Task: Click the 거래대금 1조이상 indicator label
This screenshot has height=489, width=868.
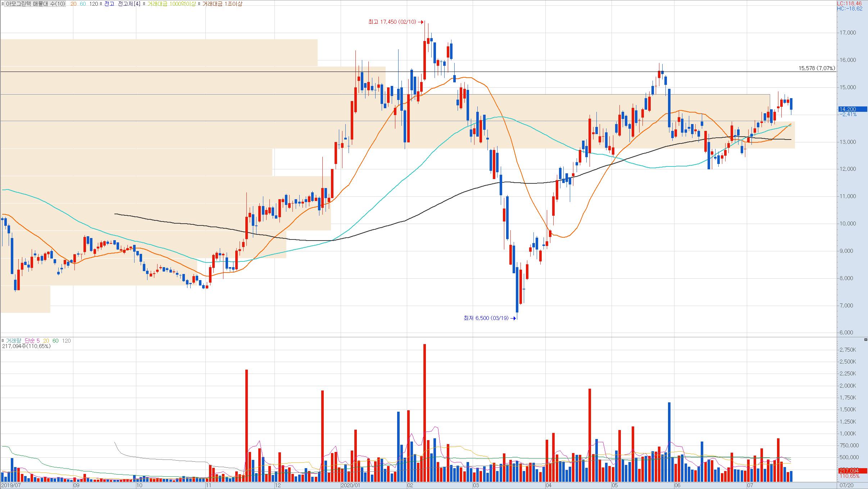Action: pyautogui.click(x=222, y=4)
